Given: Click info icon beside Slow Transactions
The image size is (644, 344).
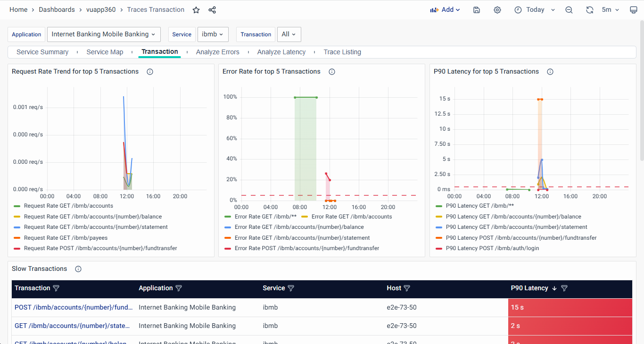Looking at the screenshot, I should 78,269.
